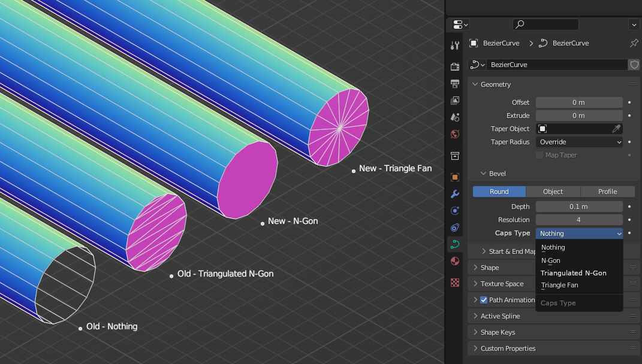Open the Output properties tab

click(x=454, y=84)
